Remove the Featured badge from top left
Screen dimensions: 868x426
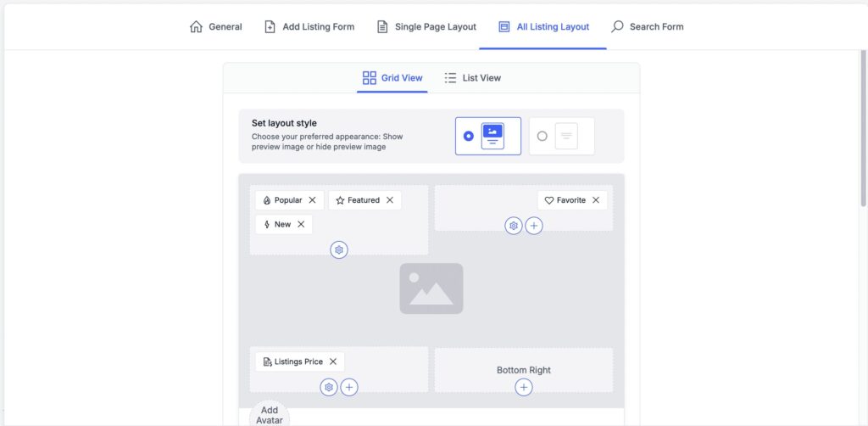pyautogui.click(x=390, y=200)
